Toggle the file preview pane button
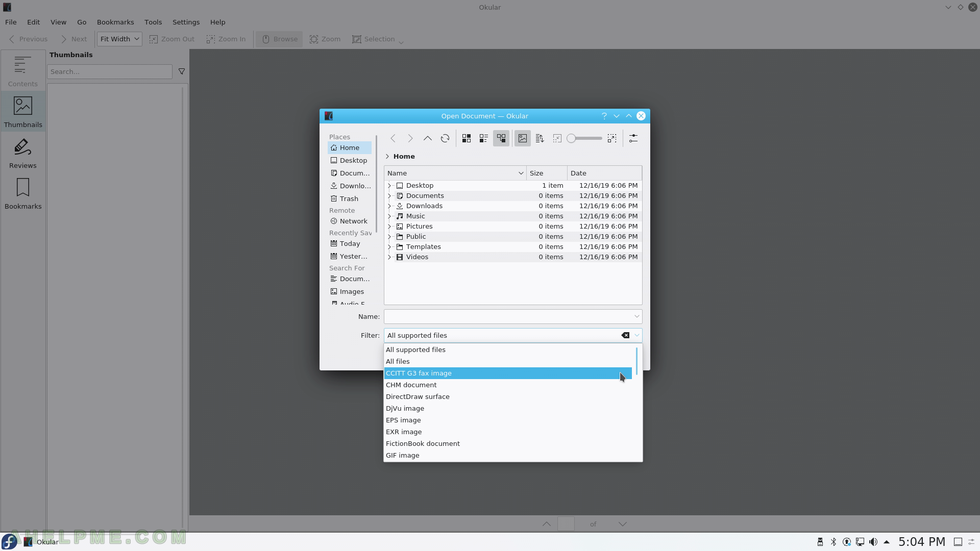 pos(523,138)
